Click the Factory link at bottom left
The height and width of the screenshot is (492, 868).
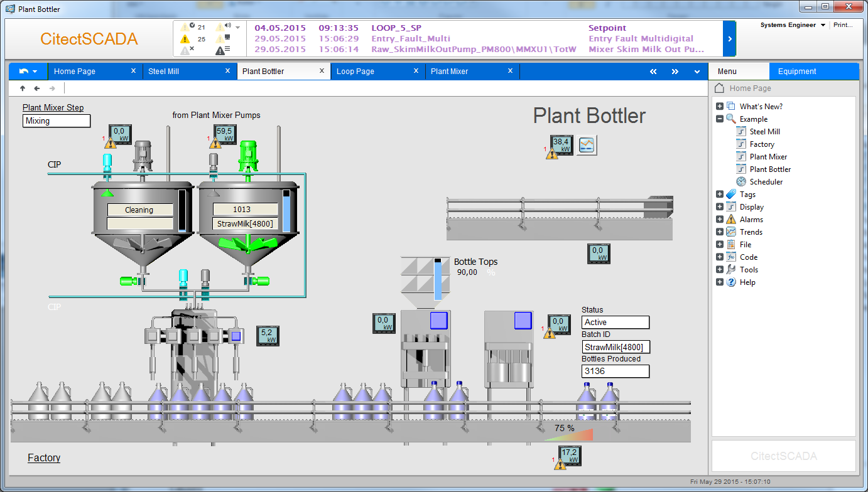(x=44, y=458)
